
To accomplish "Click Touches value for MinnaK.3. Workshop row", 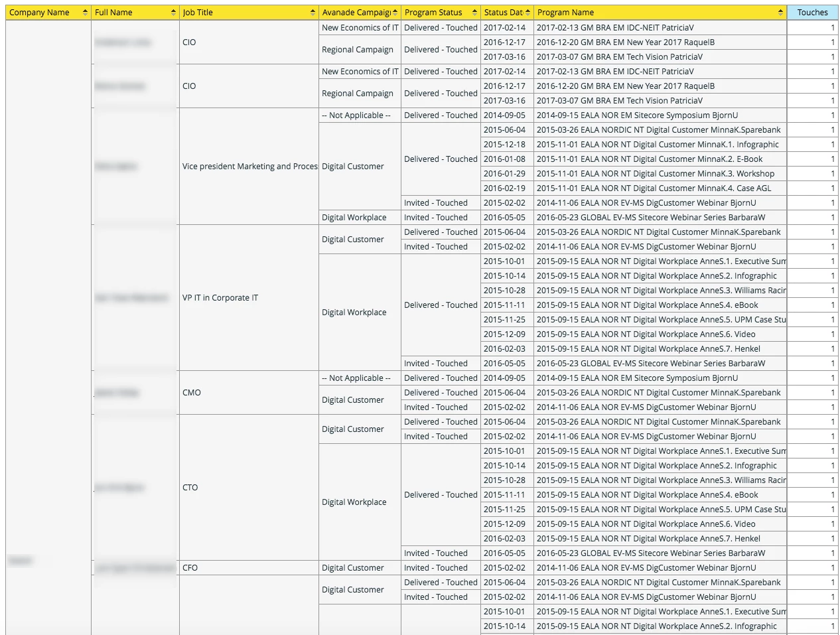I will coord(813,174).
